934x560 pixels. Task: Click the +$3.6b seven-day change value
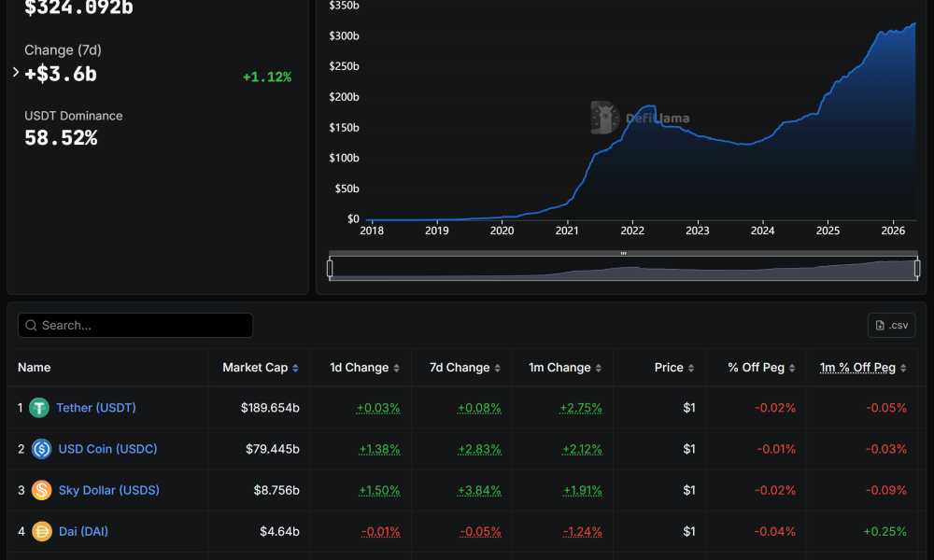(x=60, y=74)
